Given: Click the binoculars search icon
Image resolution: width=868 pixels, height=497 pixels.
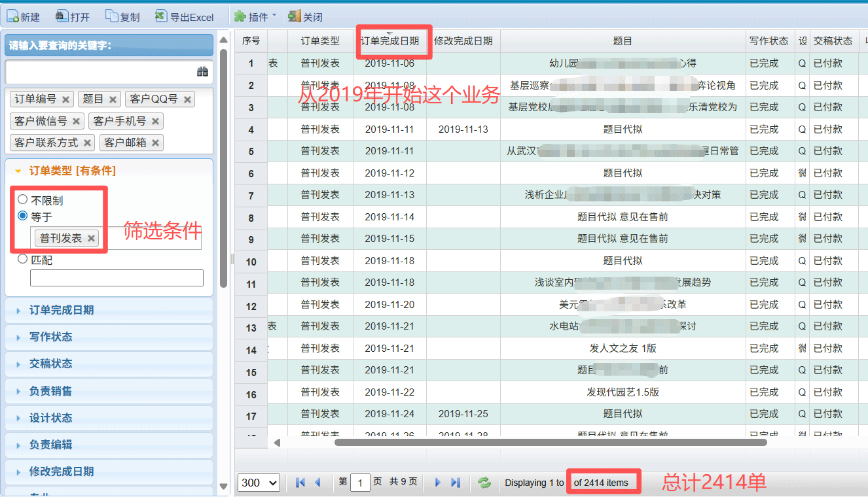Looking at the screenshot, I should [x=202, y=72].
